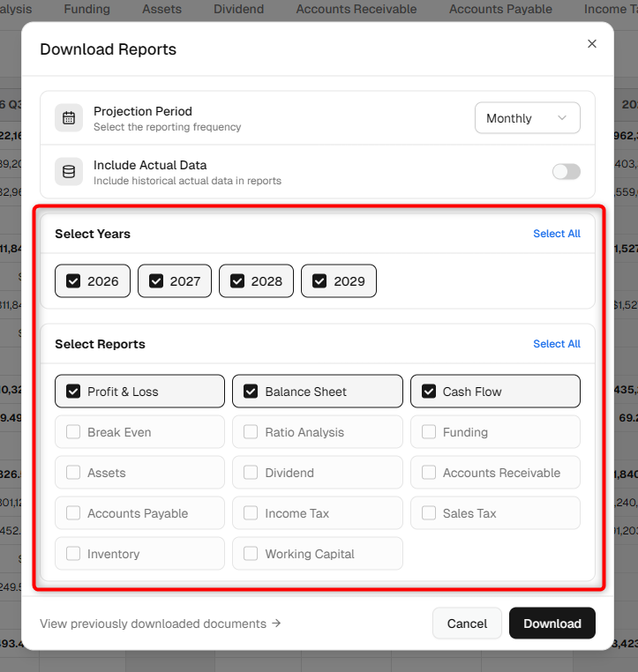This screenshot has width=638, height=672.
Task: Uncheck the 2026 year checkbox
Action: (x=73, y=281)
